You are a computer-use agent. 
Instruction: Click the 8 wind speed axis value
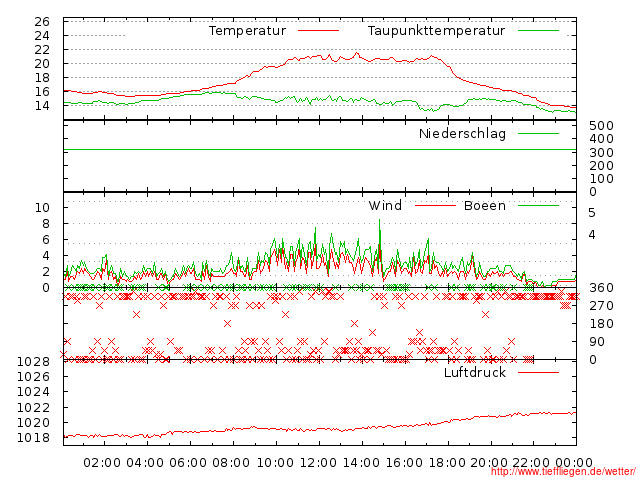pos(46,224)
